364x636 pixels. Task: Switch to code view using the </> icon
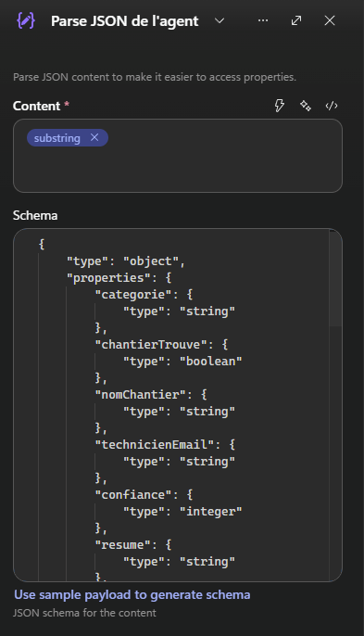[332, 106]
